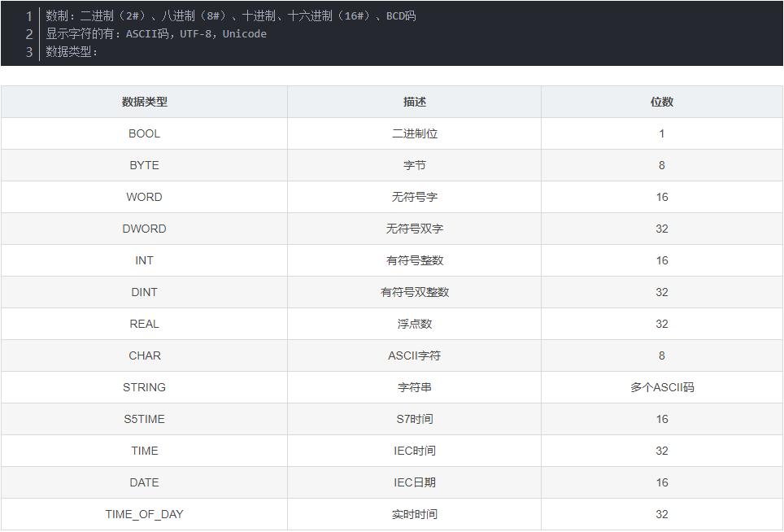
Task: Select the BOOL row in the table
Action: tap(144, 133)
